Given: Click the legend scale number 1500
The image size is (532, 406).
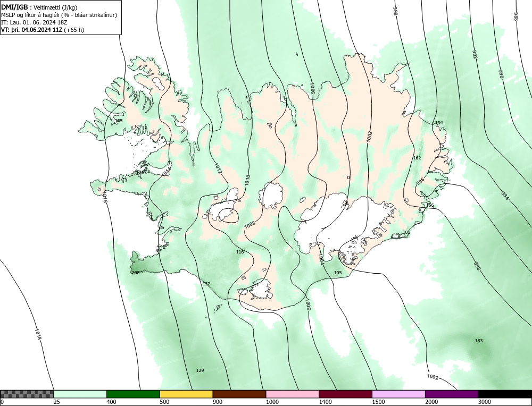Looking at the screenshot, I should pos(378,402).
